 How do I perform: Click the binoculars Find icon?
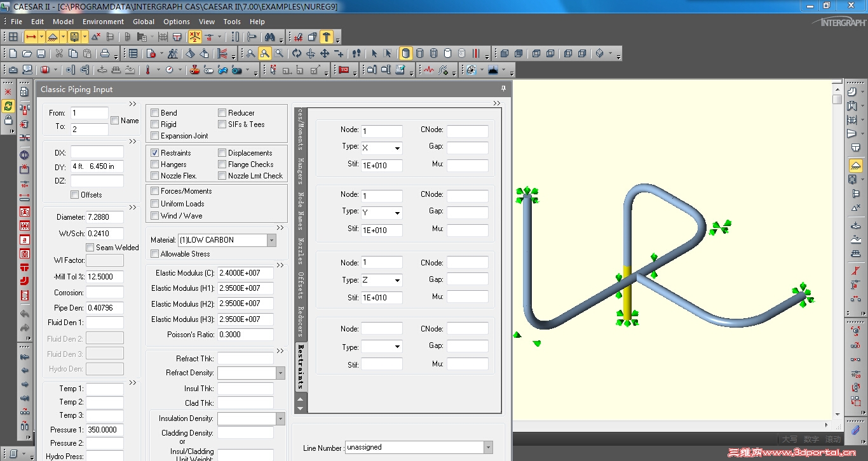coord(269,37)
